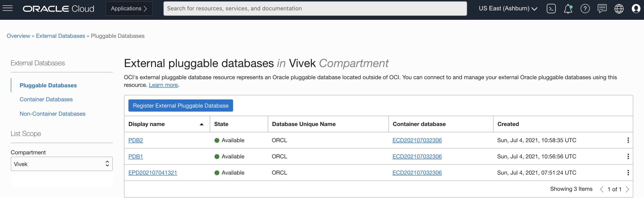
Task: Open the help question mark icon
Action: (585, 9)
